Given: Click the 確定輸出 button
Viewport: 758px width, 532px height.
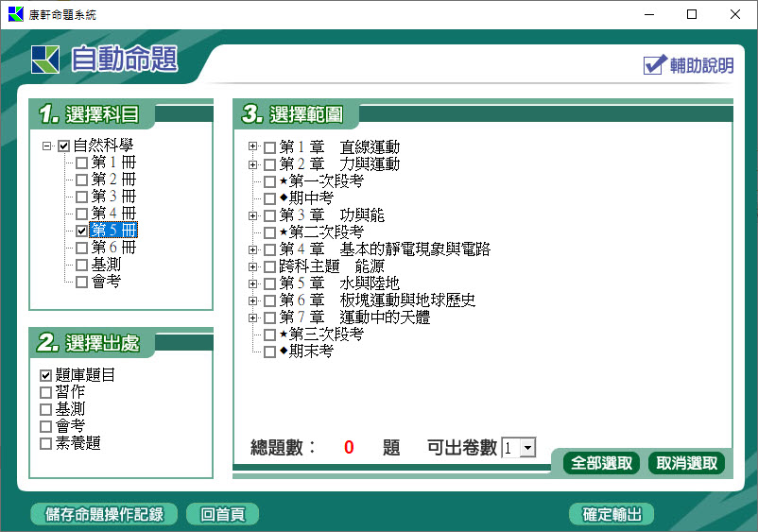Looking at the screenshot, I should pos(612,514).
